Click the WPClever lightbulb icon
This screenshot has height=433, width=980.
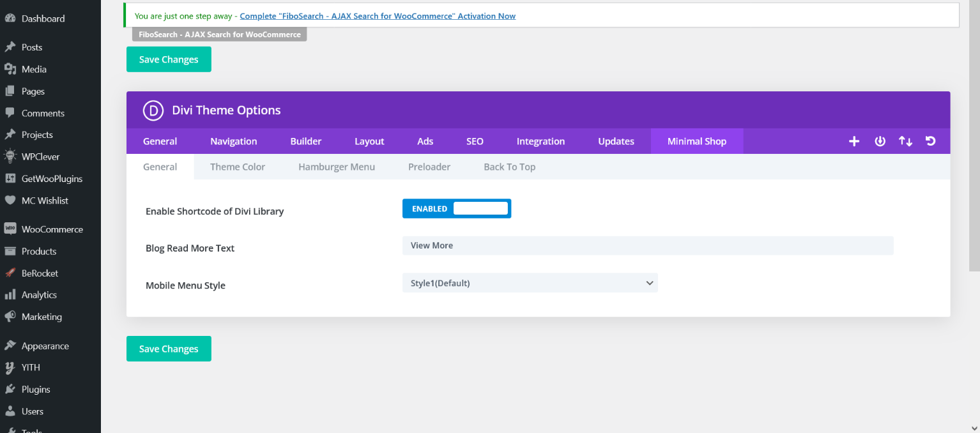(x=10, y=156)
